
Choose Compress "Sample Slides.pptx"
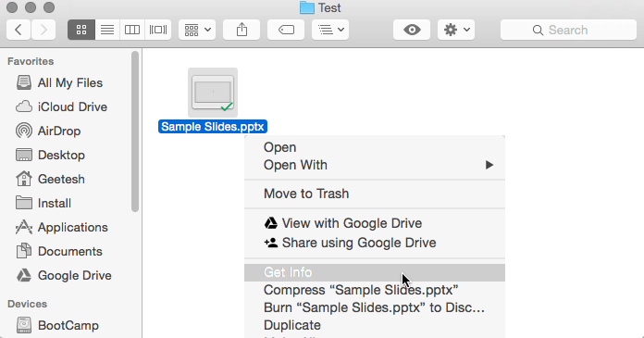[x=375, y=290]
